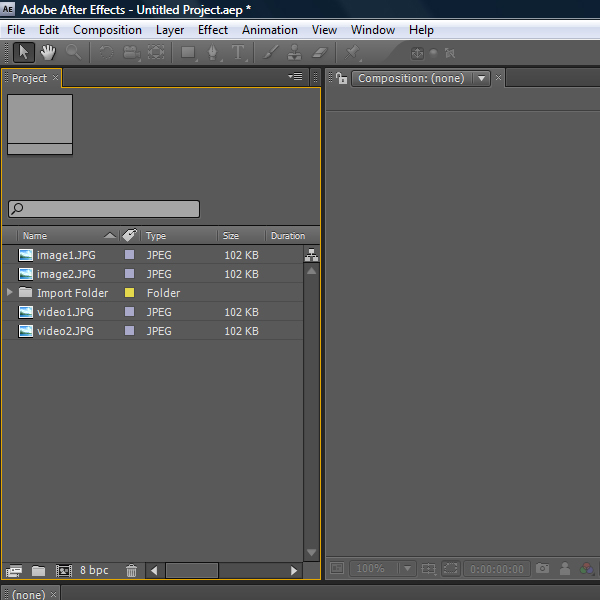600x600 pixels.
Task: Select the Zoom magnifier tool
Action: pyautogui.click(x=73, y=52)
